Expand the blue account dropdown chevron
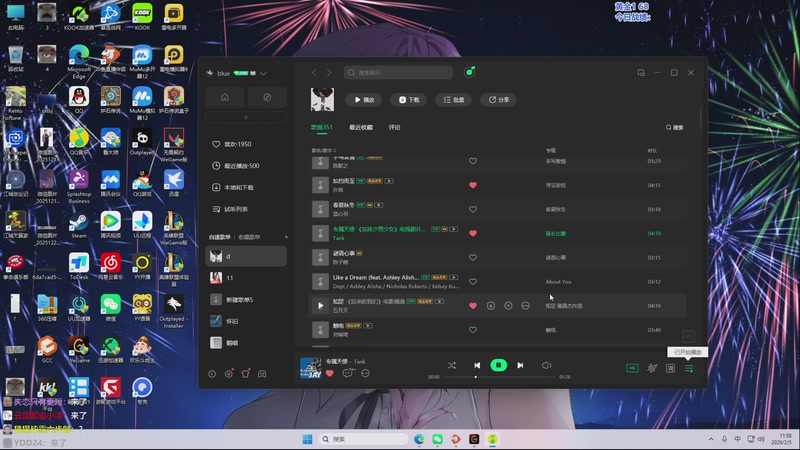The height and width of the screenshot is (450, 800). pyautogui.click(x=263, y=73)
